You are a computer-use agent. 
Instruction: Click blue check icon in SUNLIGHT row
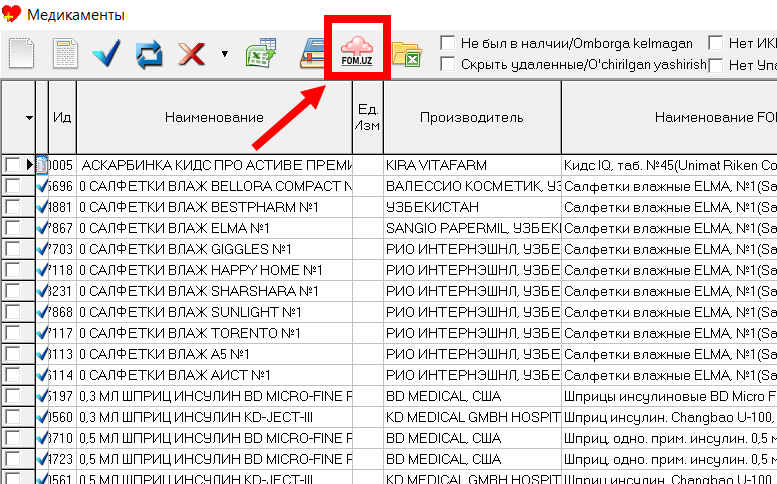[42, 313]
